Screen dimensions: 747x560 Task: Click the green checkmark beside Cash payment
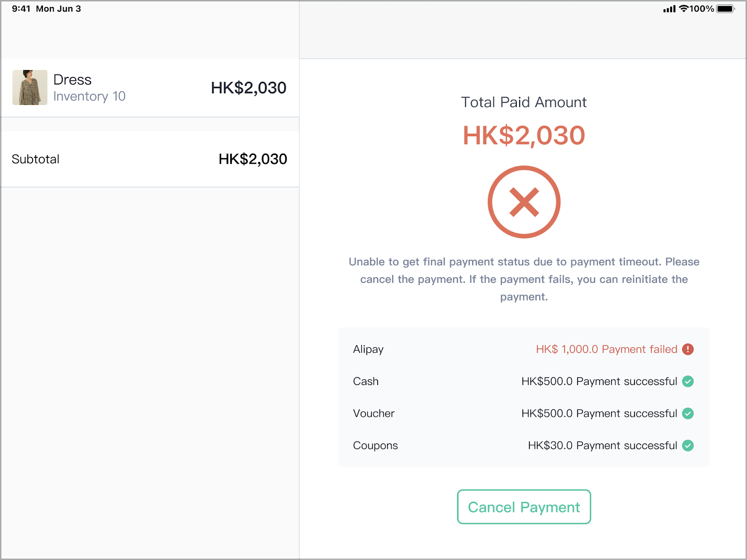tap(688, 381)
